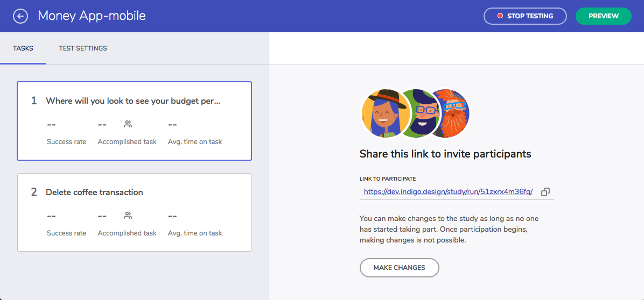Copy the participation link with copy icon
The height and width of the screenshot is (300, 644).
(x=545, y=192)
